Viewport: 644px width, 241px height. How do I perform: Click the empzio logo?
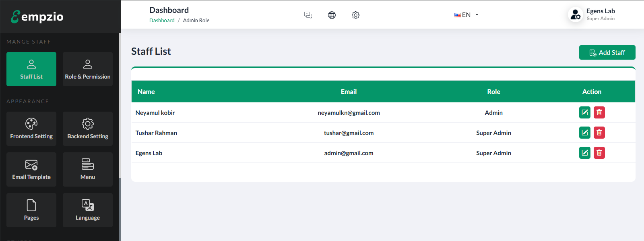[x=37, y=17]
